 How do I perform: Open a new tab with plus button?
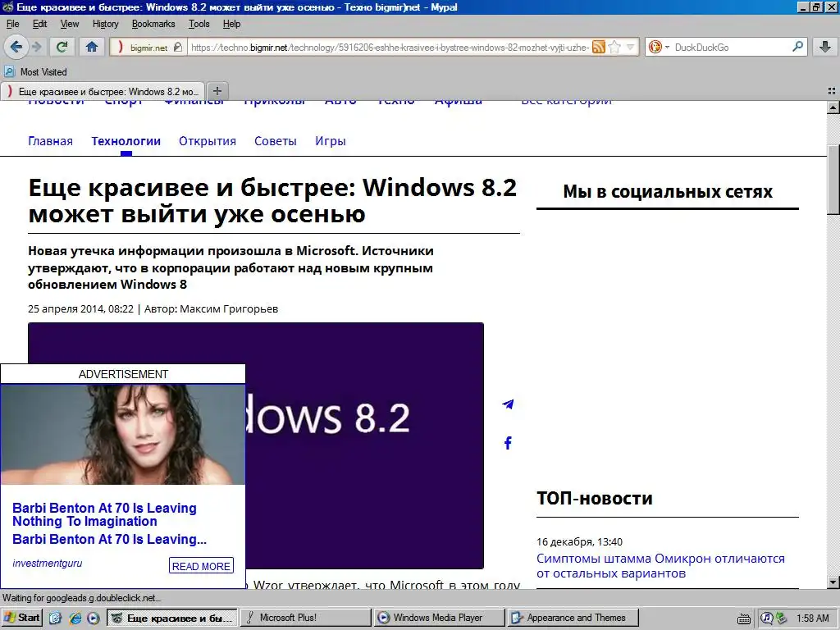click(x=217, y=91)
